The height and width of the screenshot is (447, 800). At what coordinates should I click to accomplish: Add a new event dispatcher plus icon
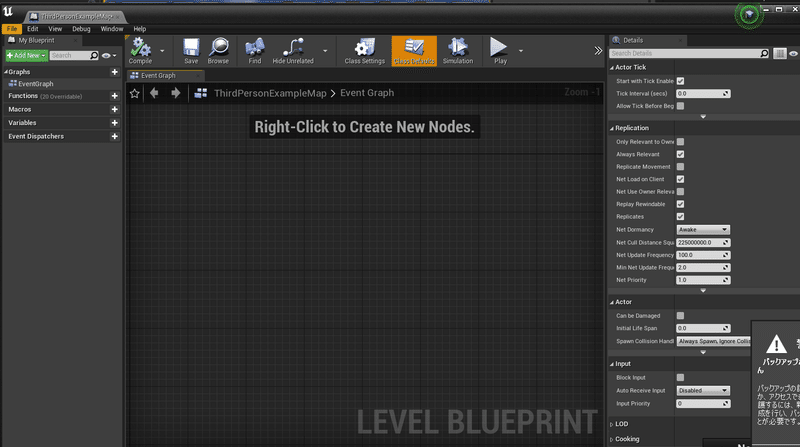(114, 136)
